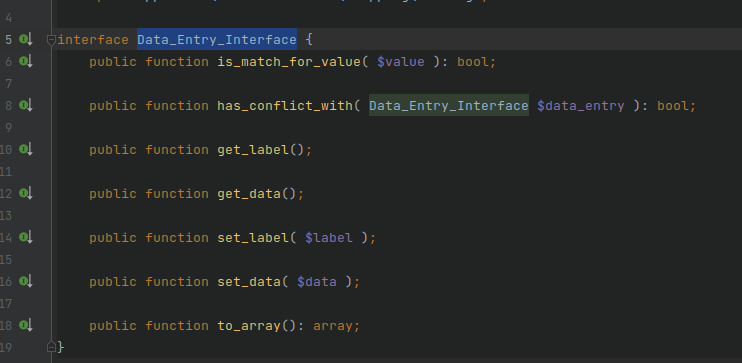Click the array return type on line 18
742x363 pixels.
(x=333, y=326)
